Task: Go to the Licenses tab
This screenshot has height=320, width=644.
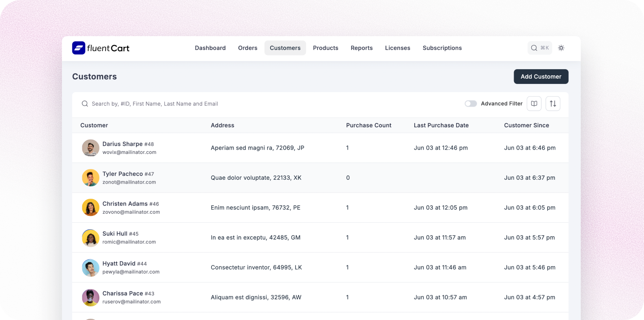Action: 397,48
